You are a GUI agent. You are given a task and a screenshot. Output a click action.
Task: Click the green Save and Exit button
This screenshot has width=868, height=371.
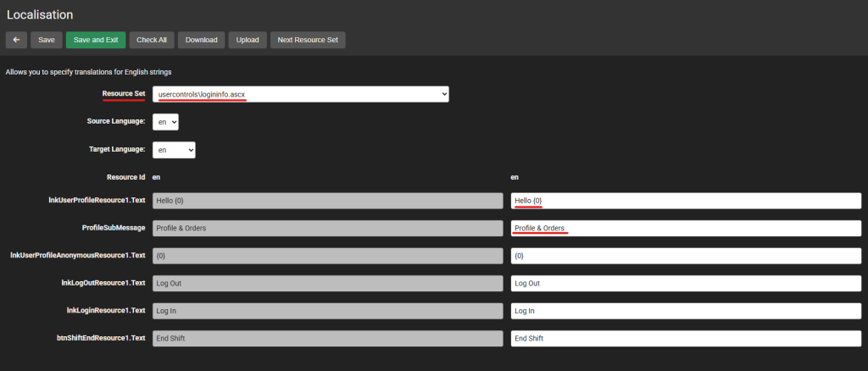[x=96, y=40]
